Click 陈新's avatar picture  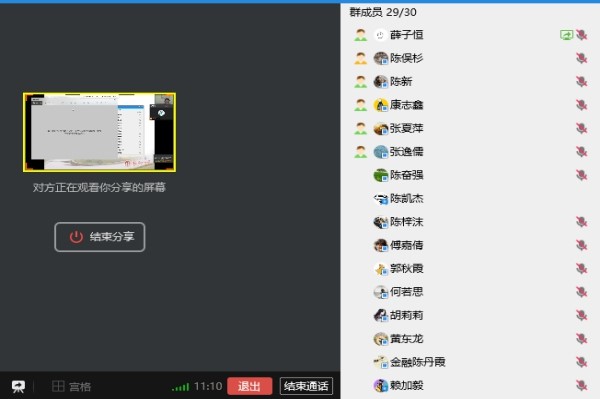tap(381, 81)
